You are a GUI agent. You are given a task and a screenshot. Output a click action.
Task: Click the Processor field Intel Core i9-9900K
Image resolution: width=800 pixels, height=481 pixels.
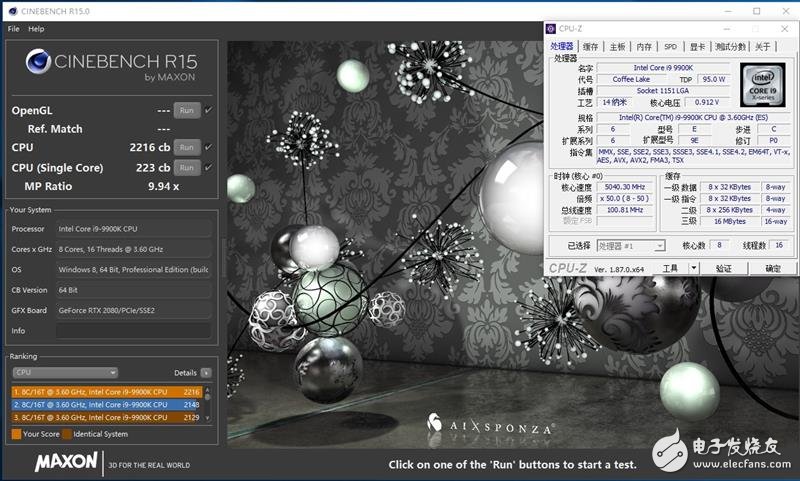pyautogui.click(x=134, y=229)
